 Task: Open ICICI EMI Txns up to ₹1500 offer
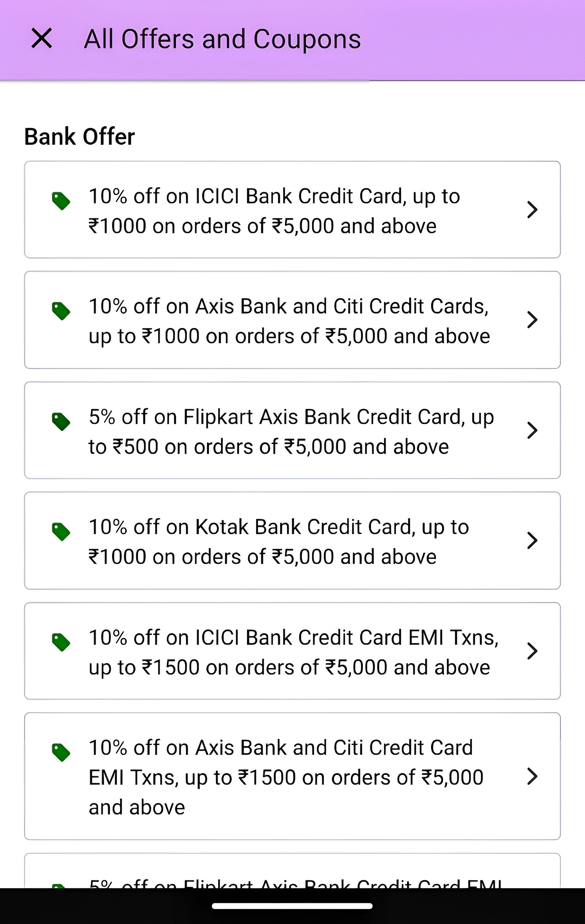pos(292,651)
